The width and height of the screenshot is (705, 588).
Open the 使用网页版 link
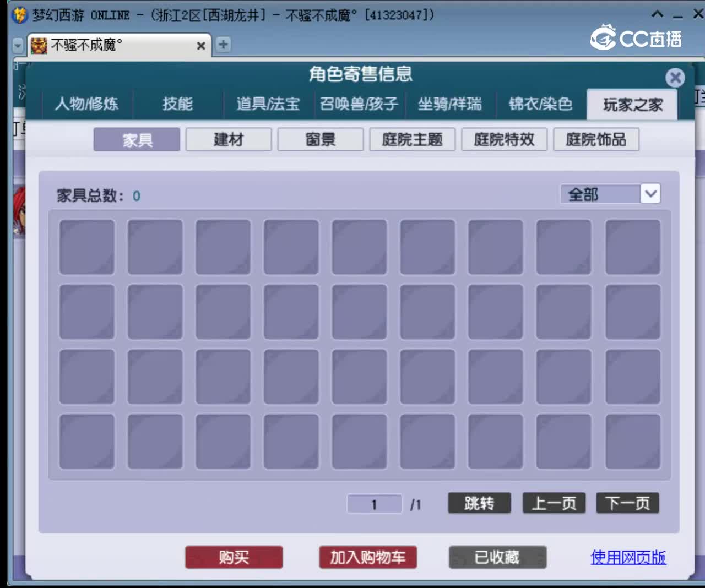(x=628, y=557)
